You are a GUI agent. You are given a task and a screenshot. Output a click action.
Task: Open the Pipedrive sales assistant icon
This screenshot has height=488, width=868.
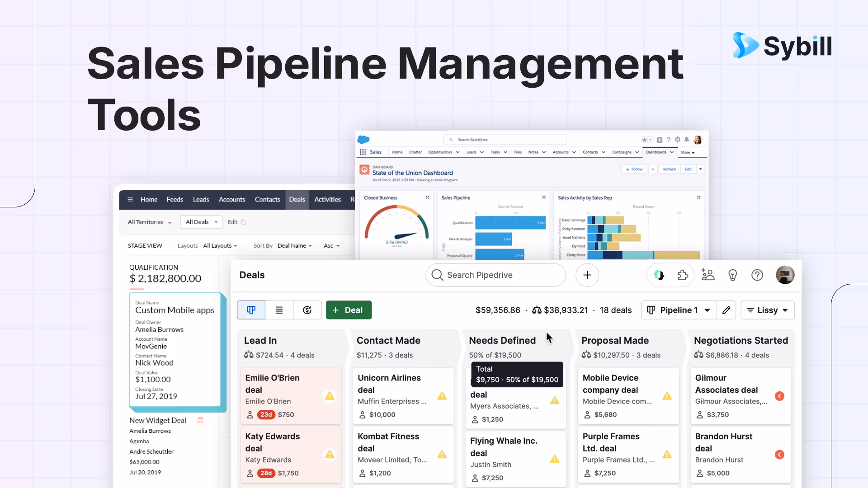[659, 275]
